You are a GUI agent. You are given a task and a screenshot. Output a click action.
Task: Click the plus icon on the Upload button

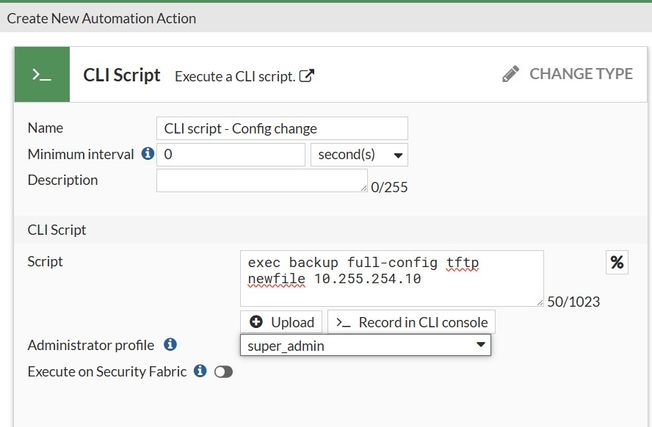256,322
